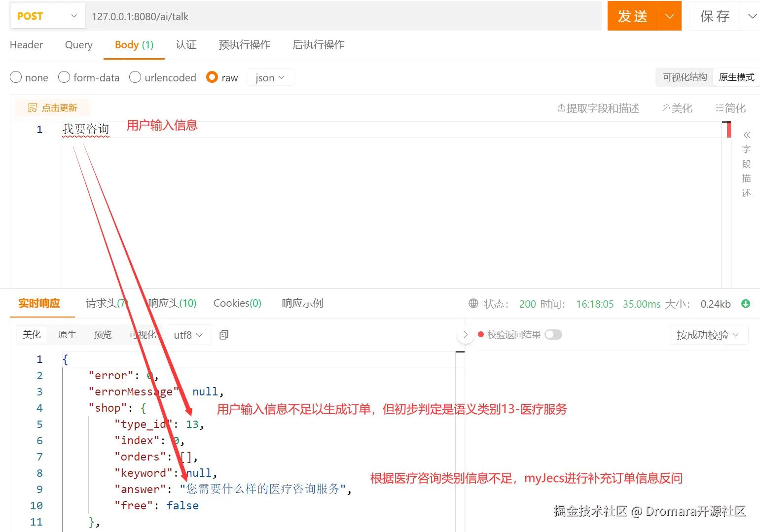Open the utf8 encoding dropdown
Screen dimensions: 760x532
(x=188, y=334)
